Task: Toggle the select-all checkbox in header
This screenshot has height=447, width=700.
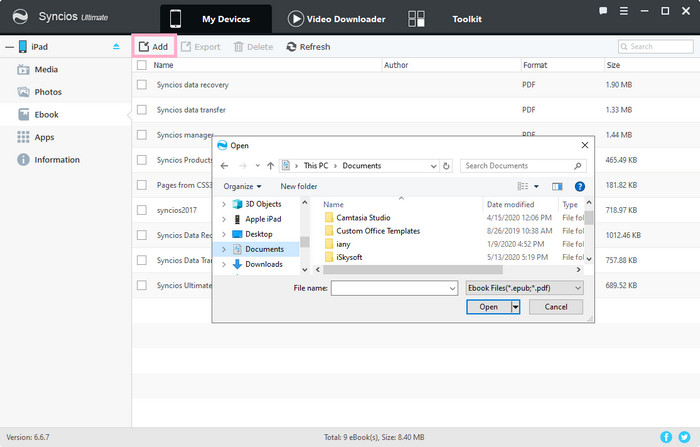Action: [142, 65]
